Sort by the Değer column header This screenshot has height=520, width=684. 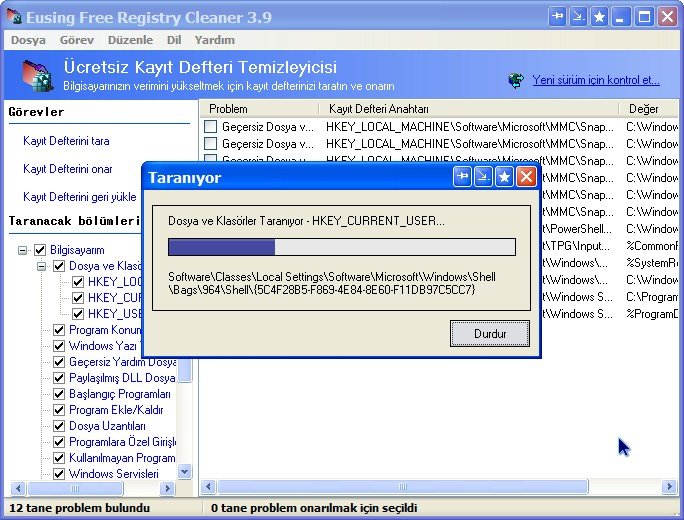649,109
